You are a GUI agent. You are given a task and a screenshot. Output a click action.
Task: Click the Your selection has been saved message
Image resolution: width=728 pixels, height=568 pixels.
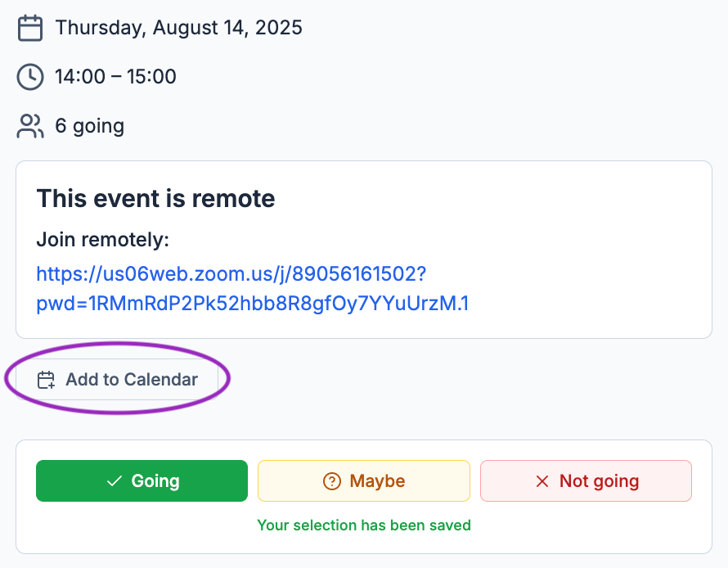point(364,525)
